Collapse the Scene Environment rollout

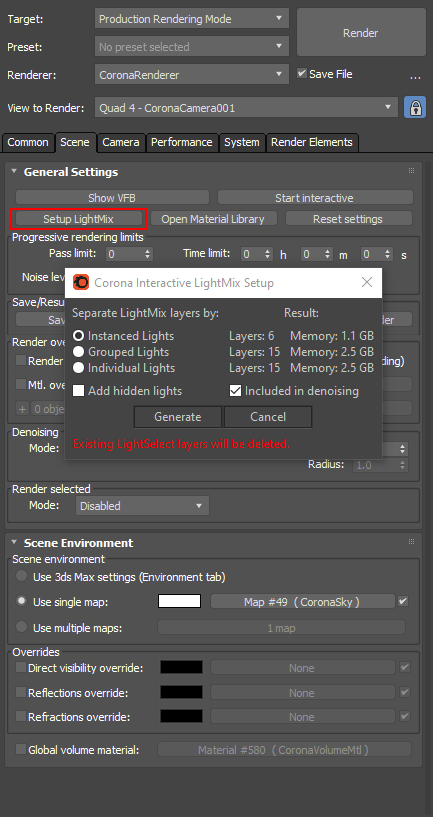14,542
